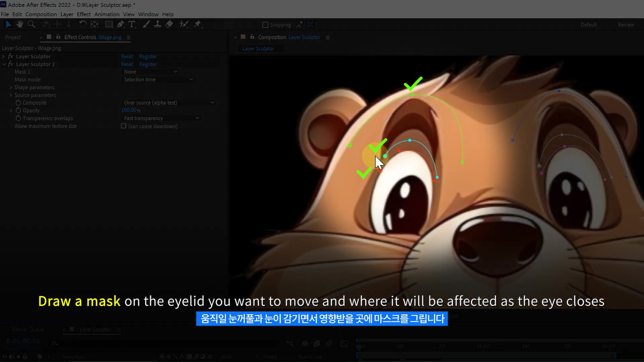Select the Puppet Pin tool

coord(198,24)
